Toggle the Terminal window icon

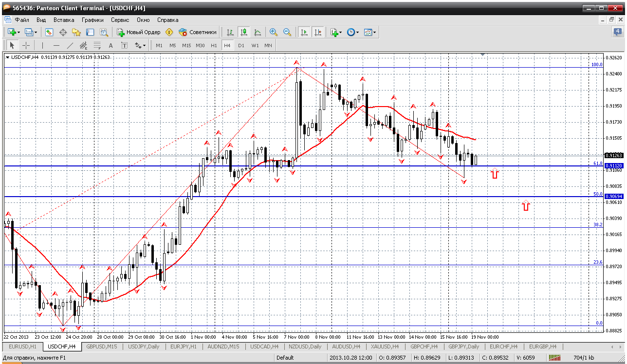click(90, 32)
